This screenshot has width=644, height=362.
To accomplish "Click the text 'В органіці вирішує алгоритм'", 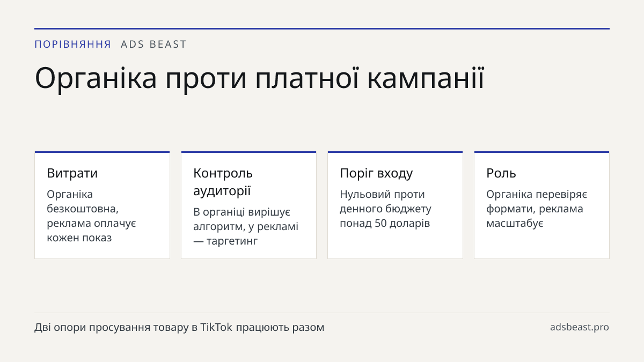I will click(x=241, y=219).
